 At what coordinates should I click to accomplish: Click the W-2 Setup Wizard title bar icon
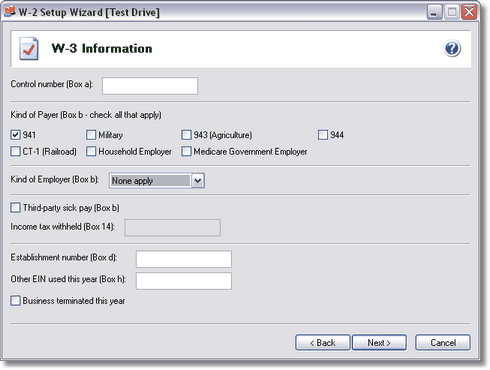pos(10,12)
